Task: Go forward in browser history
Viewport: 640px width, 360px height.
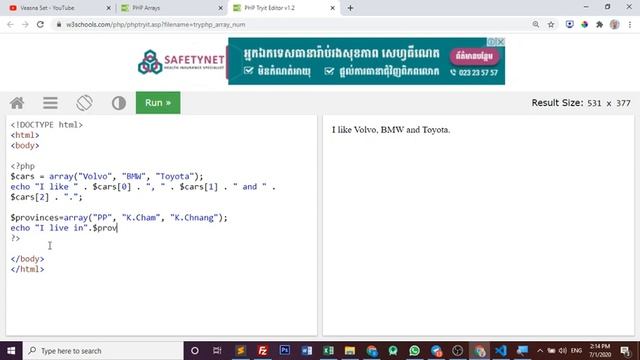Action: click(x=25, y=24)
